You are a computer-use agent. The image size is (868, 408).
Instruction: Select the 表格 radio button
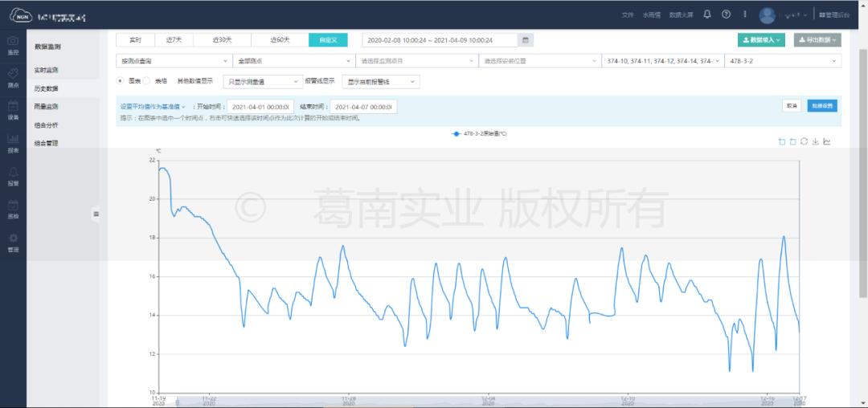point(147,81)
